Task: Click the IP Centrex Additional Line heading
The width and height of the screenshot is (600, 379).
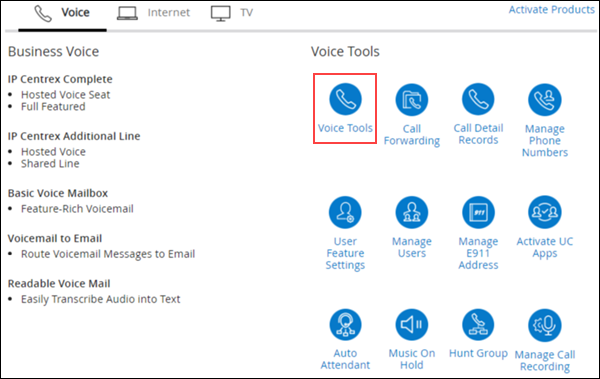Action: pyautogui.click(x=74, y=136)
